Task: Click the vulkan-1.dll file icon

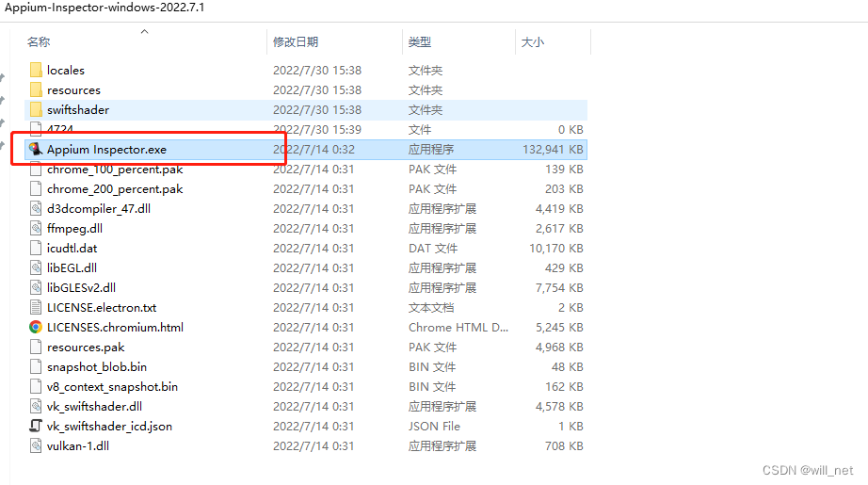Action: point(36,445)
